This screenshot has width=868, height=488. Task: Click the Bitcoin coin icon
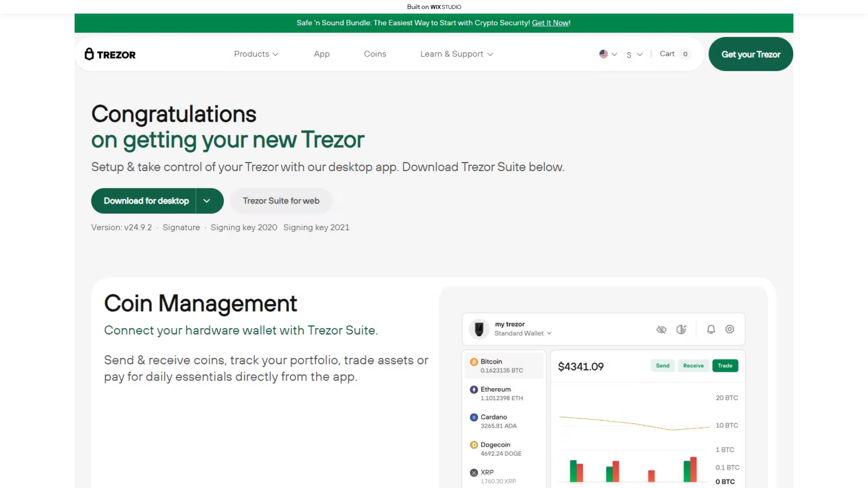click(x=473, y=361)
